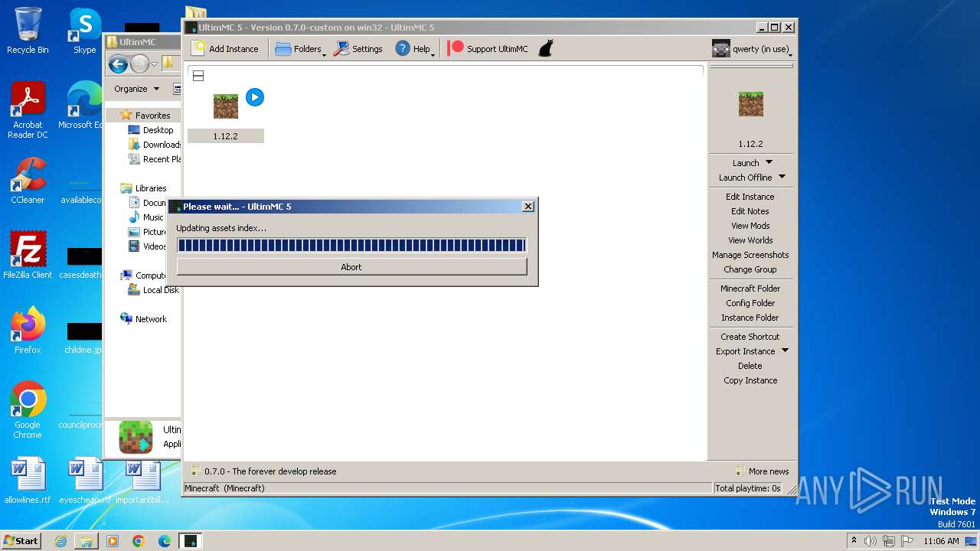The height and width of the screenshot is (551, 980).
Task: Click Edit Notes
Action: [750, 211]
